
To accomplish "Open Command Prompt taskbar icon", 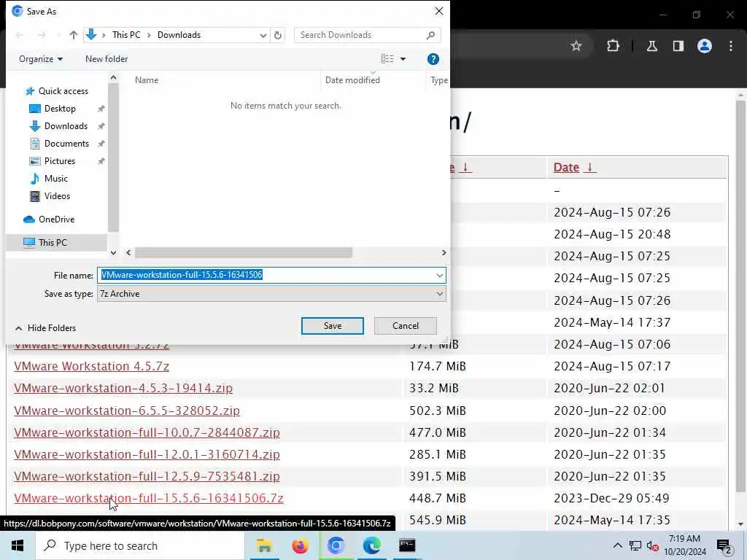I will pos(407,545).
